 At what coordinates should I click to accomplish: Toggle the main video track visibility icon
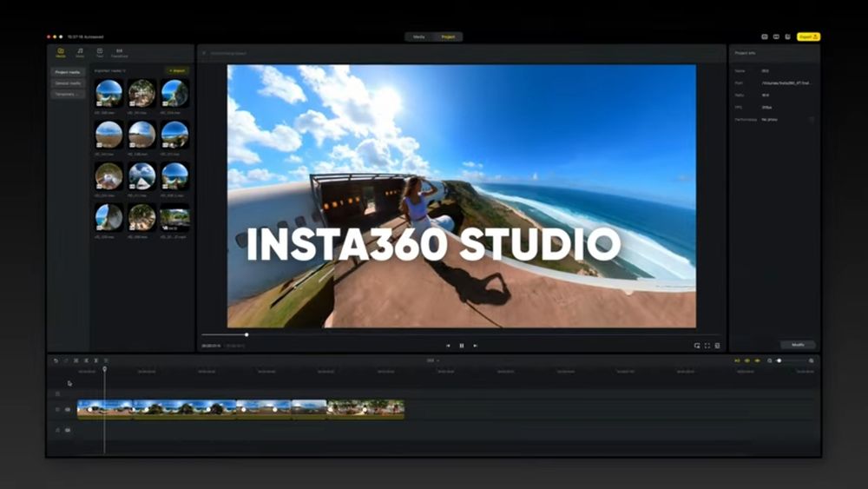(68, 409)
